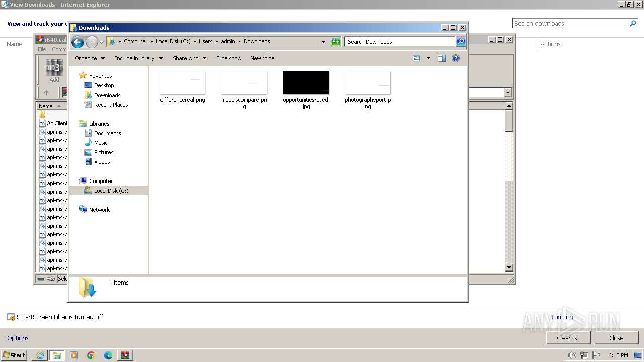644x362 pixels.
Task: Open Desktop in the Favorites list
Action: pyautogui.click(x=104, y=85)
